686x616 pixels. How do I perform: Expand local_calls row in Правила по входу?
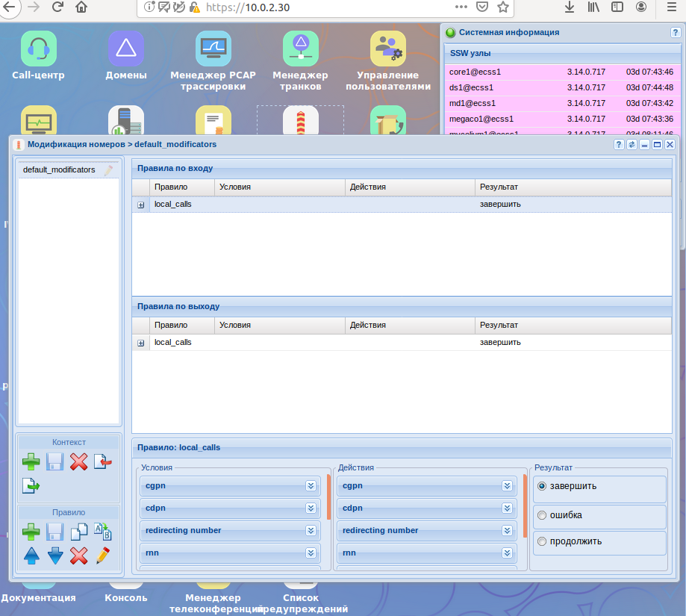pos(140,205)
